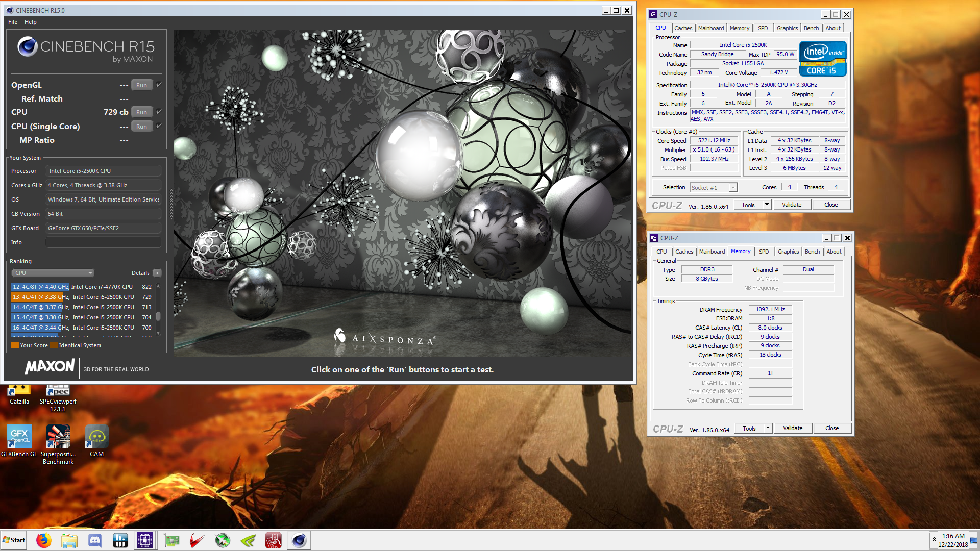Open the About tab in bottom CPU-Z window
Screen dimensions: 980x551
coord(834,252)
